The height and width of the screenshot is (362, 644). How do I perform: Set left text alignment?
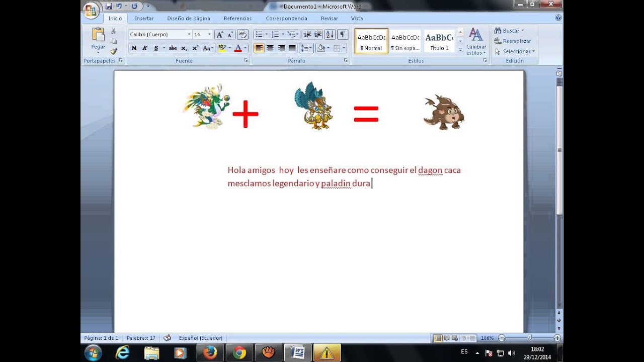(x=259, y=48)
